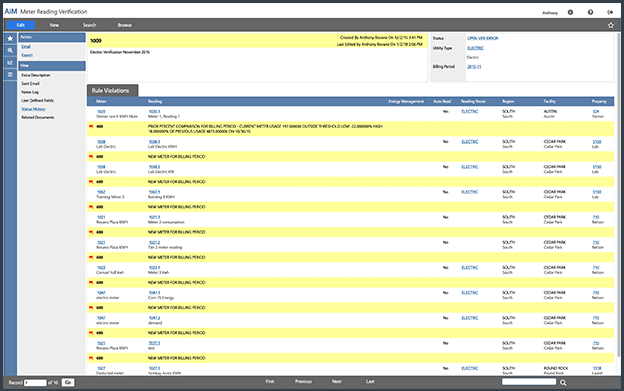This screenshot has height=391, width=624.
Task: Open reading 1023.1 link
Action: (x=154, y=268)
